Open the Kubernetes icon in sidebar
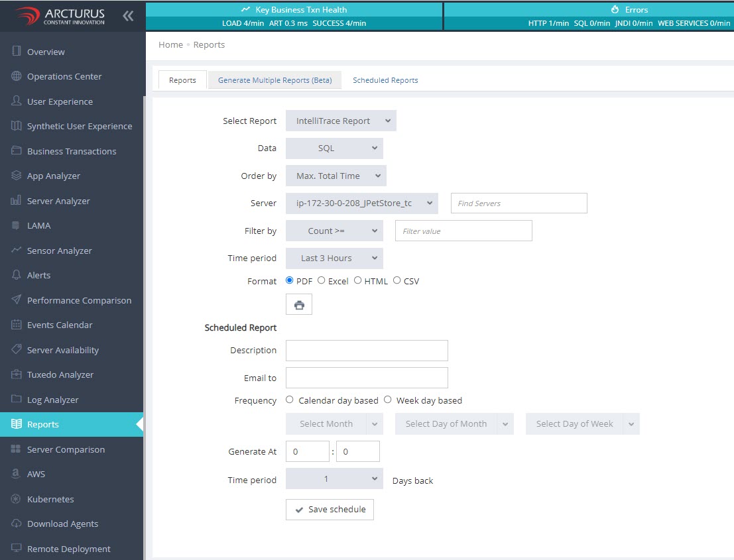Viewport: 734px width, 560px height. coord(17,499)
